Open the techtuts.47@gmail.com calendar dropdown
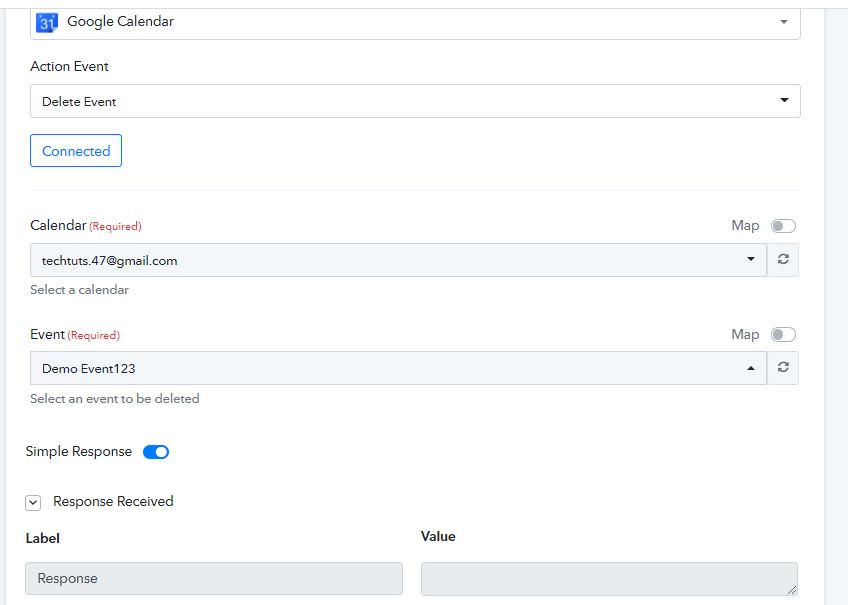 tap(399, 260)
